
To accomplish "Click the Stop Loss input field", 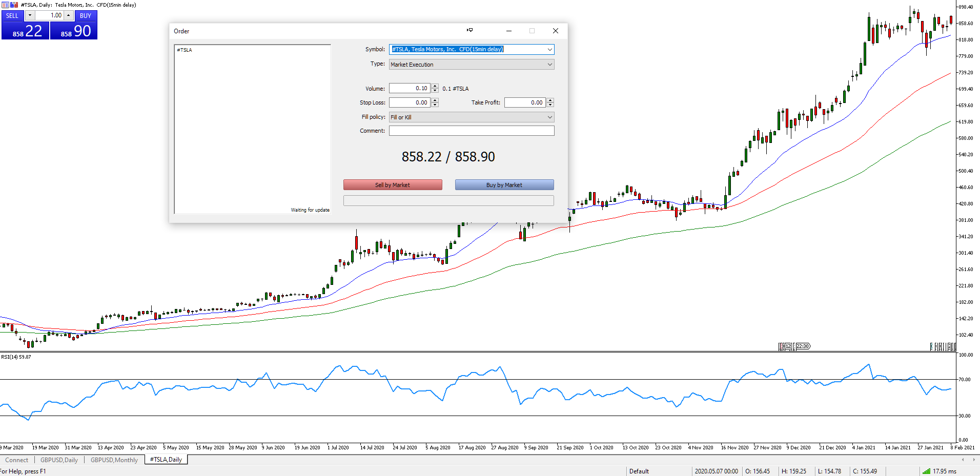I will pyautogui.click(x=409, y=102).
